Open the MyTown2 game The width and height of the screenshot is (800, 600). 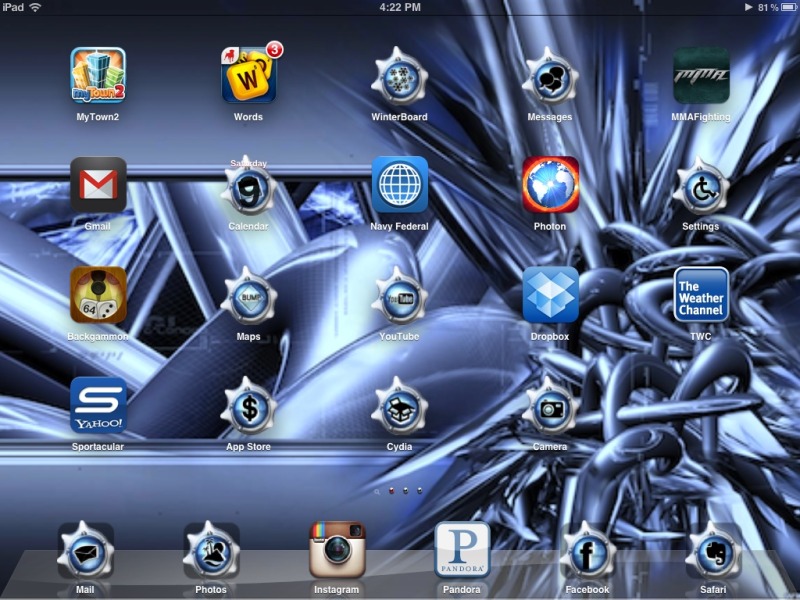click(x=98, y=76)
